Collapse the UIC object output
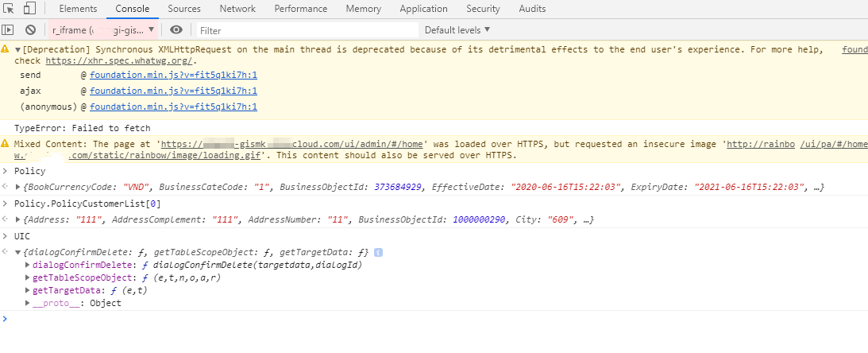This screenshot has height=353, width=868. click(x=19, y=253)
